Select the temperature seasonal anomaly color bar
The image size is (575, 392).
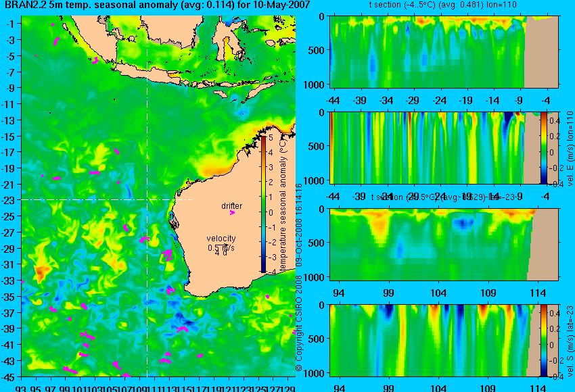(264, 205)
